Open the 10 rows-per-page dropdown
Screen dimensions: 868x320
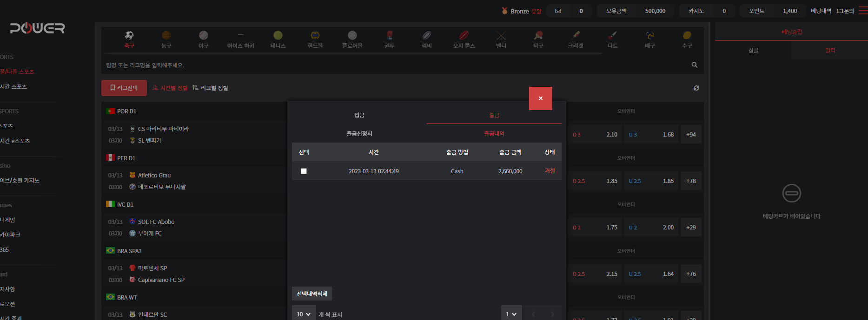(304, 314)
